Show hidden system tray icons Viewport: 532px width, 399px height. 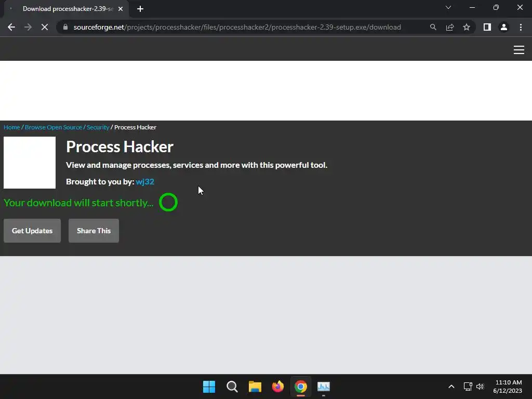point(451,387)
